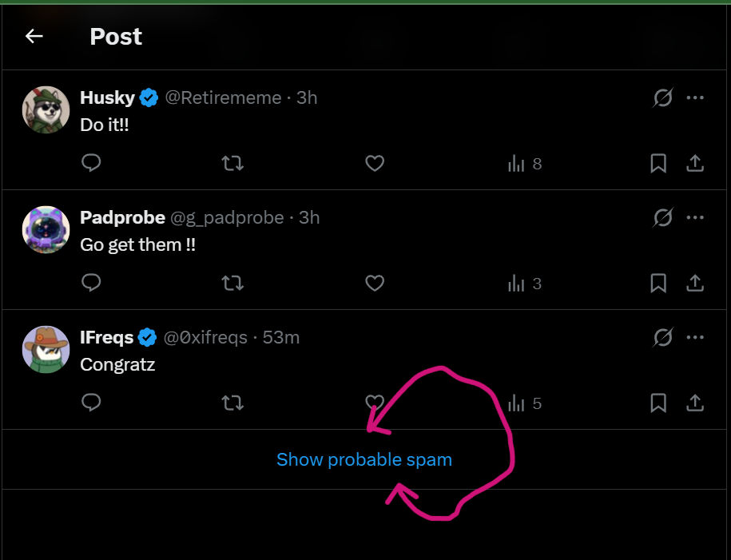
Task: Reply to Husky's "Do it!!" post
Action: coord(91,163)
